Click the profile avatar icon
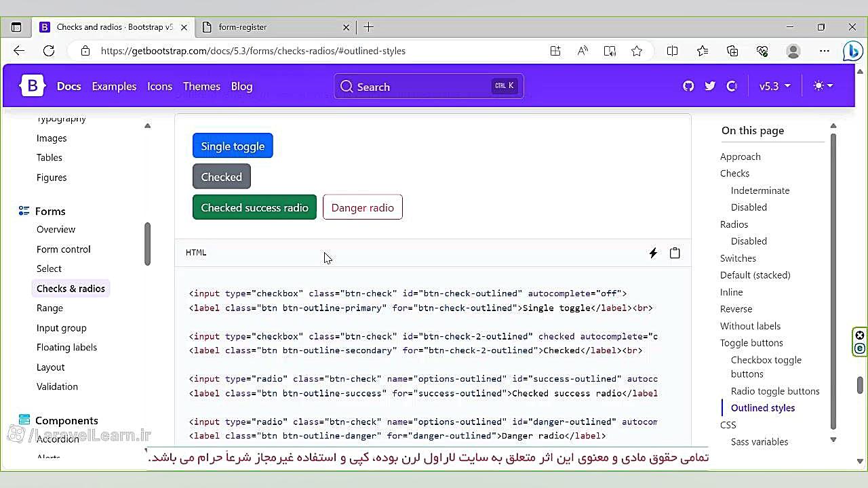The width and height of the screenshot is (868, 488). [793, 51]
